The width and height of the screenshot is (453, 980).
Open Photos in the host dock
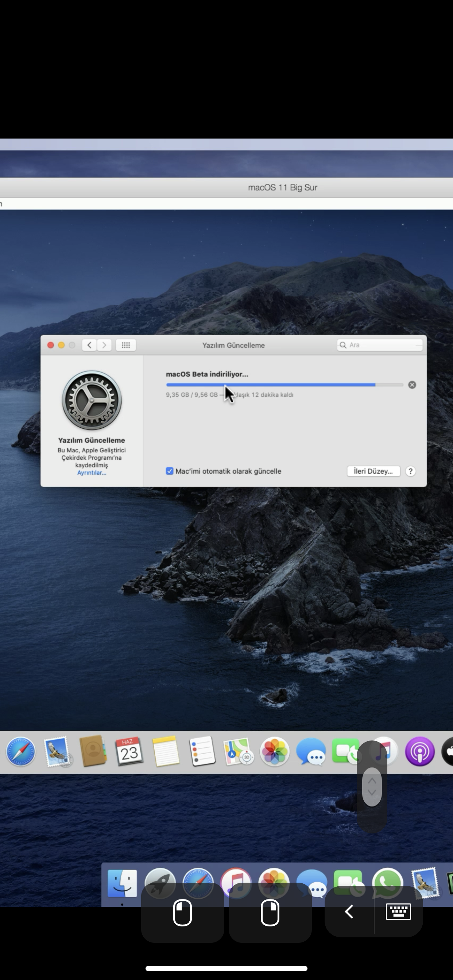pos(274,883)
